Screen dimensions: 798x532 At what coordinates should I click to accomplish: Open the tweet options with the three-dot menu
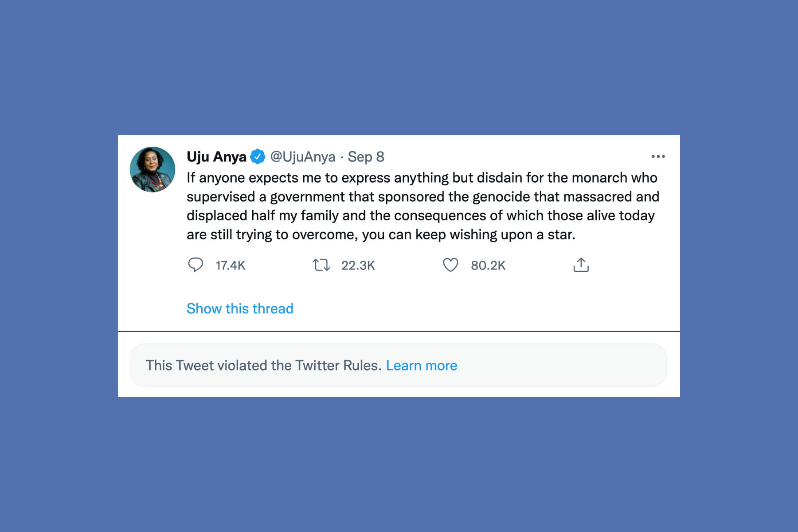(658, 156)
